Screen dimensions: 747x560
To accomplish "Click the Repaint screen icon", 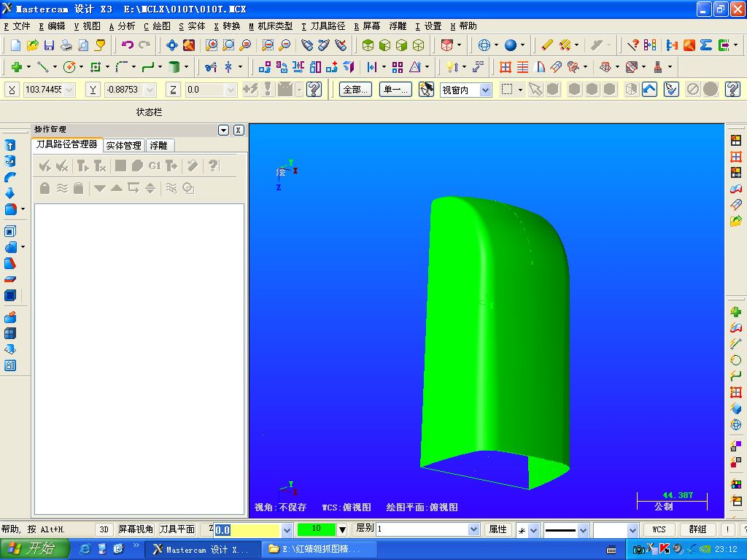I will click(189, 45).
